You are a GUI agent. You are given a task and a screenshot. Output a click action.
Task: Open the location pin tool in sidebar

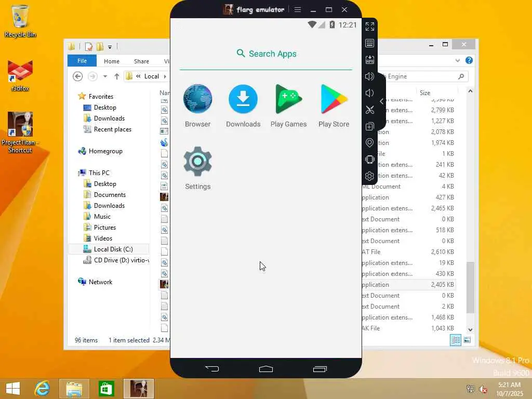369,143
